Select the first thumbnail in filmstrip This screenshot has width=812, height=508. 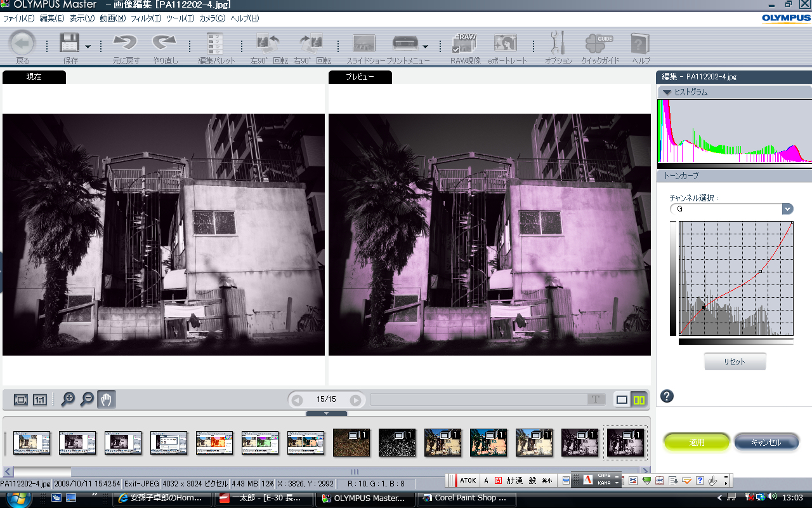pos(32,443)
